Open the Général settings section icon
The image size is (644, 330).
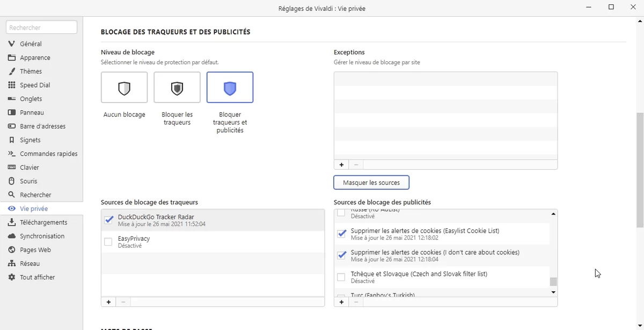[x=12, y=44]
